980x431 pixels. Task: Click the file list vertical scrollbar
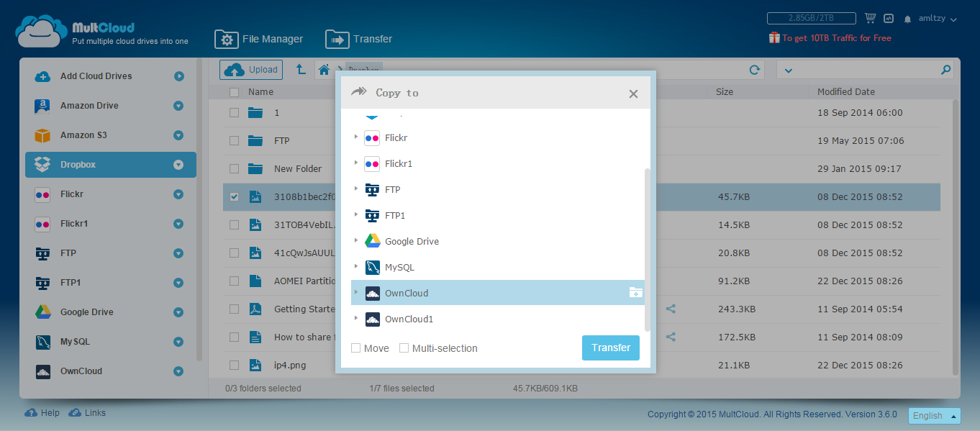[956, 237]
